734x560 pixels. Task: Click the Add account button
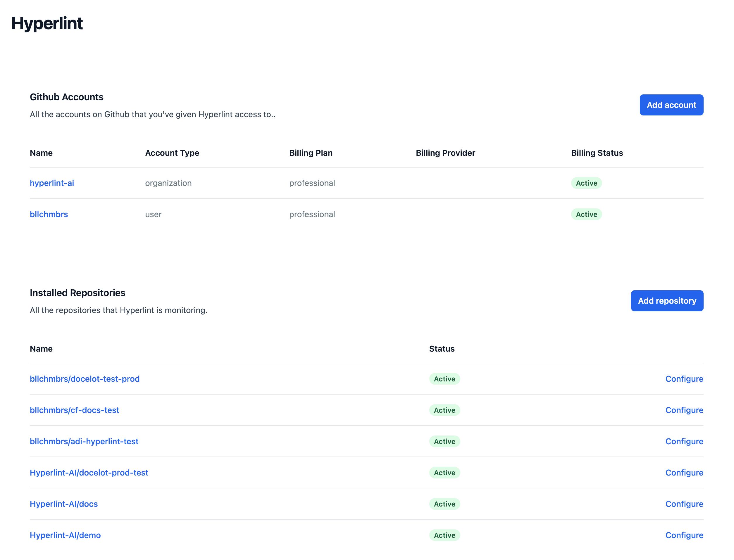point(671,105)
